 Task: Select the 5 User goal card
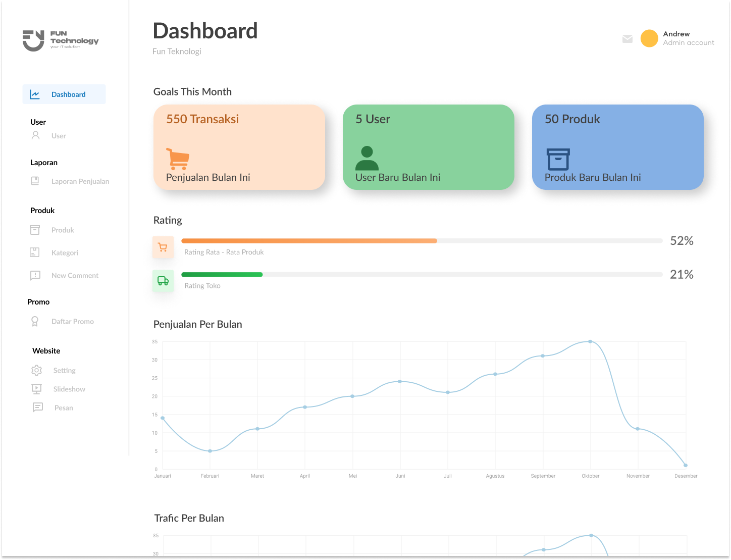click(x=428, y=147)
